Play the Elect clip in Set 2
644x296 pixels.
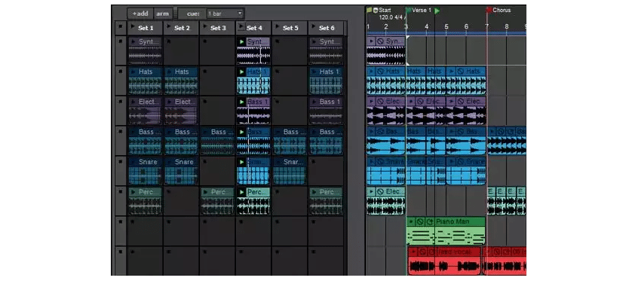coord(169,101)
